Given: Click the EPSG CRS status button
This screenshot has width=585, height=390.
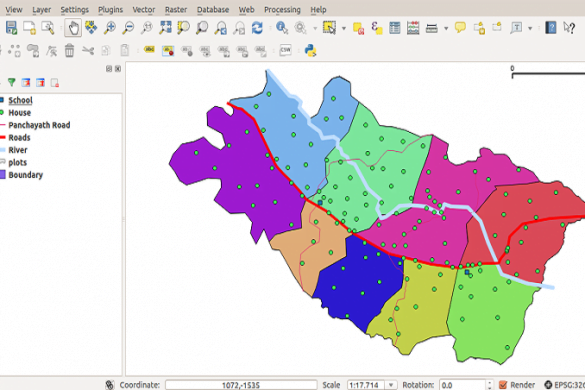Looking at the screenshot, I should [x=564, y=385].
